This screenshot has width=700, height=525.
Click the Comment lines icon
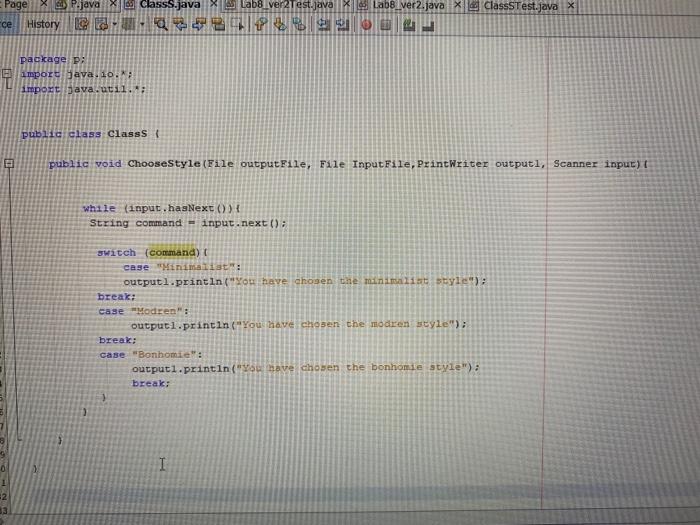click(408, 25)
